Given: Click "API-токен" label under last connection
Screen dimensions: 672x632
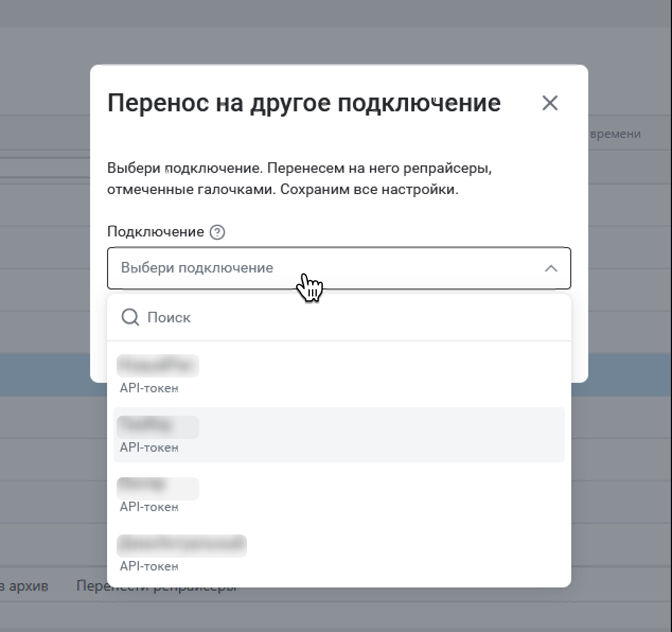Looking at the screenshot, I should 149,566.
